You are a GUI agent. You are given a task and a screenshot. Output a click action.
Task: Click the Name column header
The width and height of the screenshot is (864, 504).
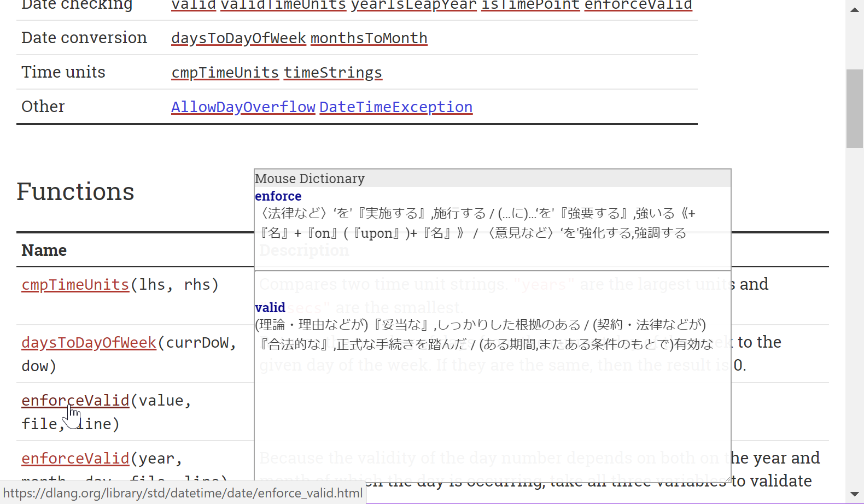[44, 250]
